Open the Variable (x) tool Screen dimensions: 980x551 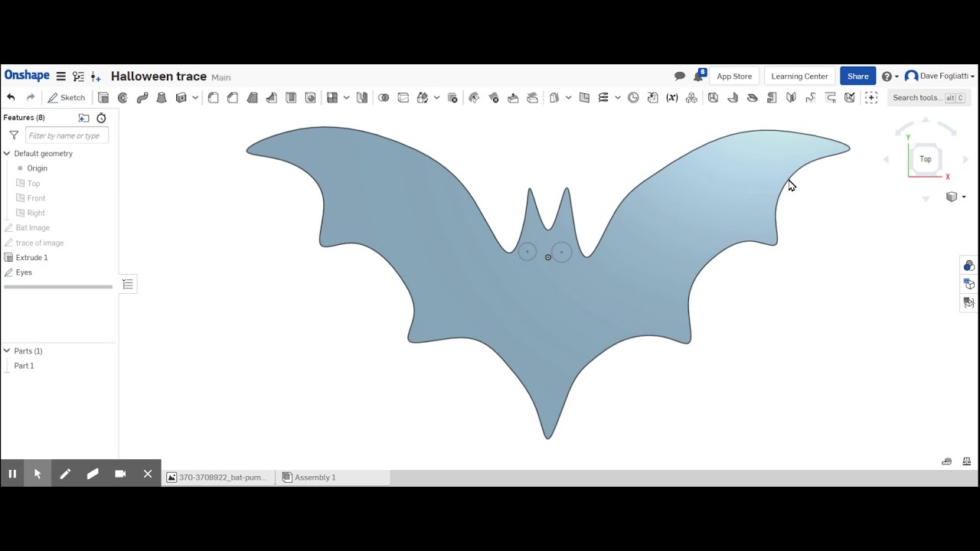[x=672, y=98]
